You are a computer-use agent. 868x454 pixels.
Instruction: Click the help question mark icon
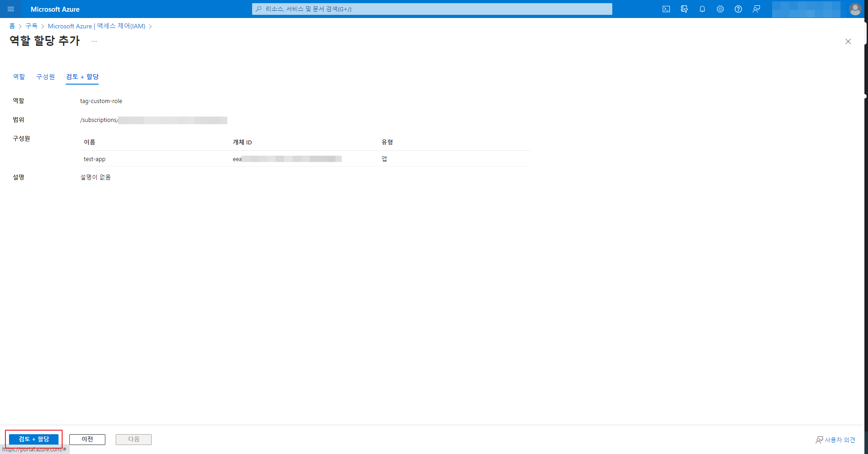[x=738, y=9]
